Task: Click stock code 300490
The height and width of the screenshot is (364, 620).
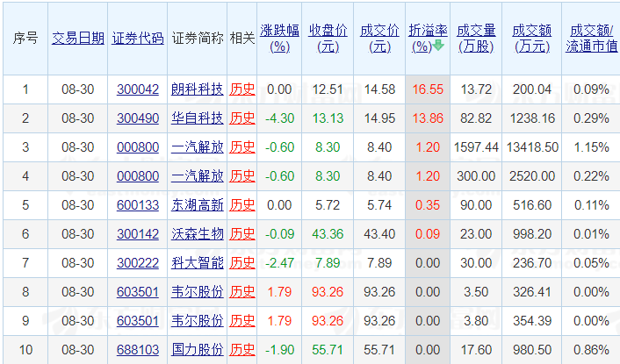Action: click(x=138, y=118)
